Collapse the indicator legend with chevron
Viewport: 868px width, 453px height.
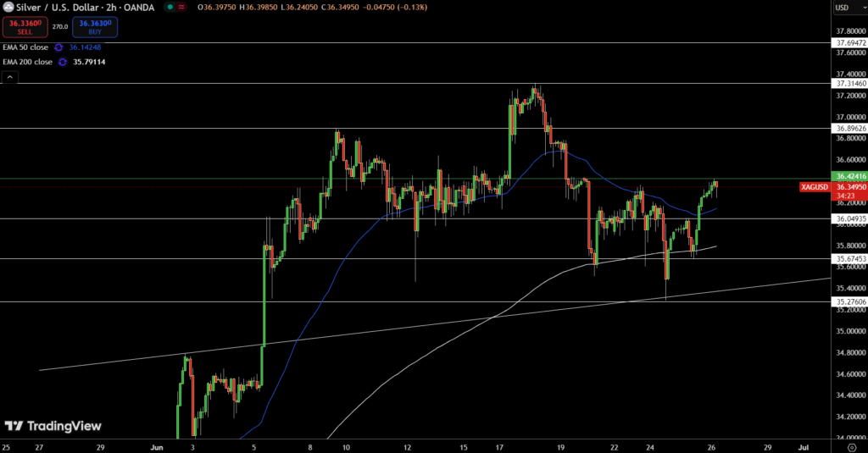[10, 78]
